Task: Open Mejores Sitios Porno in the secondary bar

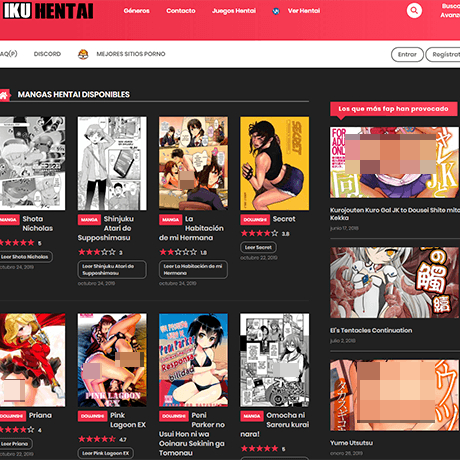Action: coord(131,54)
